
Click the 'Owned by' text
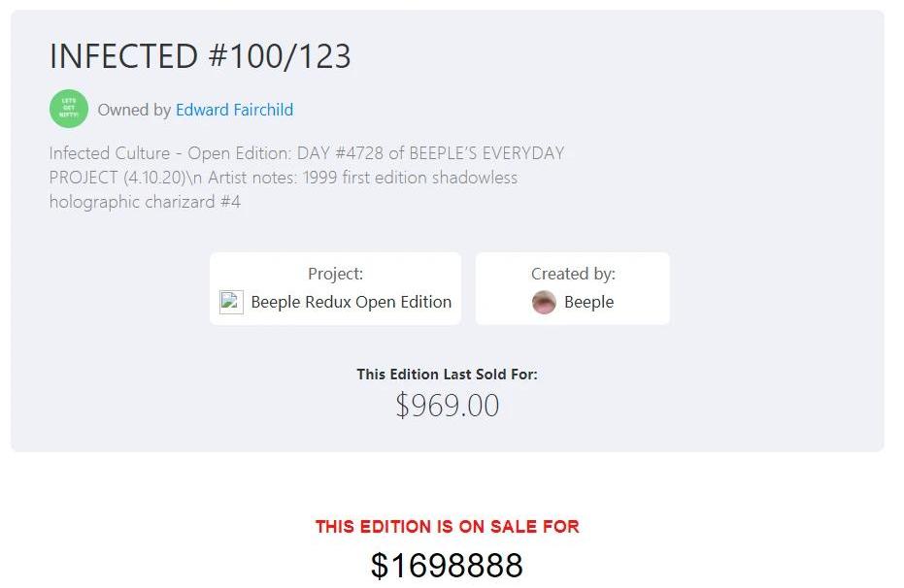coord(134,110)
